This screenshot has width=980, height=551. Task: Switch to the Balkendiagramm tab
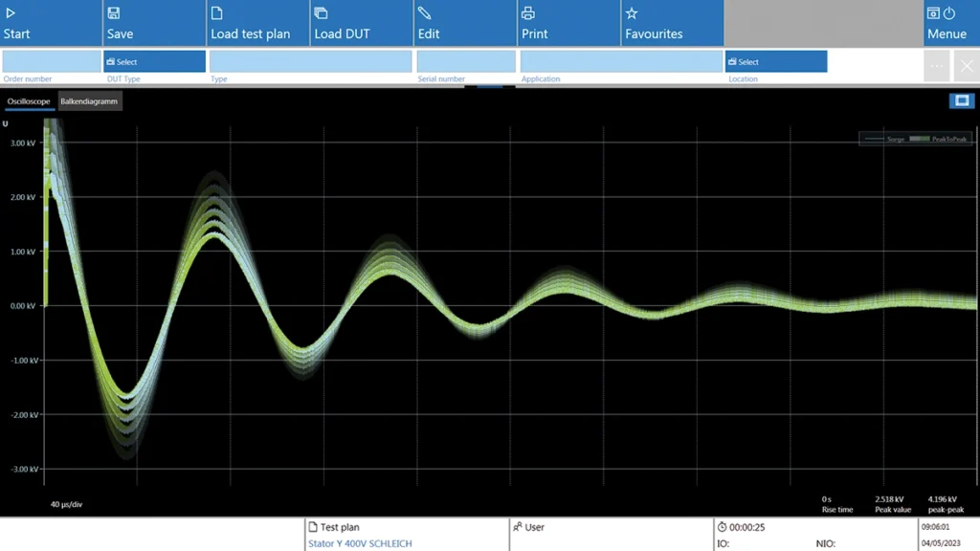[89, 101]
